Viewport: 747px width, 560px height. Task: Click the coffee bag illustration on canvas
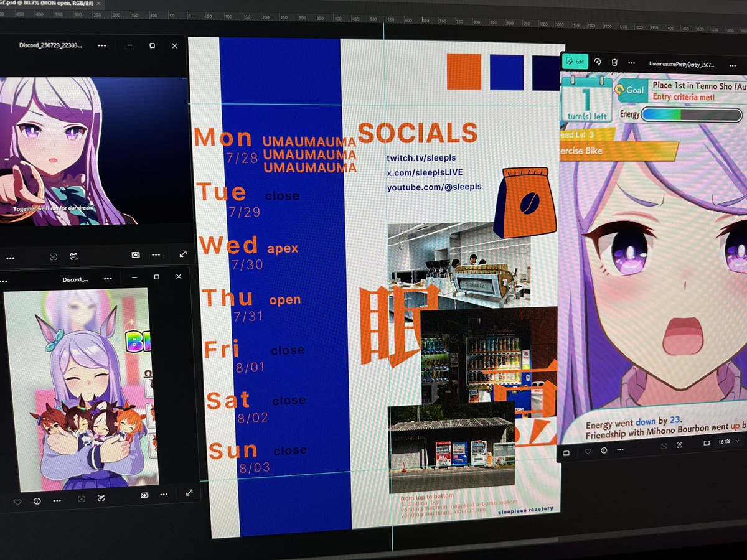coord(524,202)
